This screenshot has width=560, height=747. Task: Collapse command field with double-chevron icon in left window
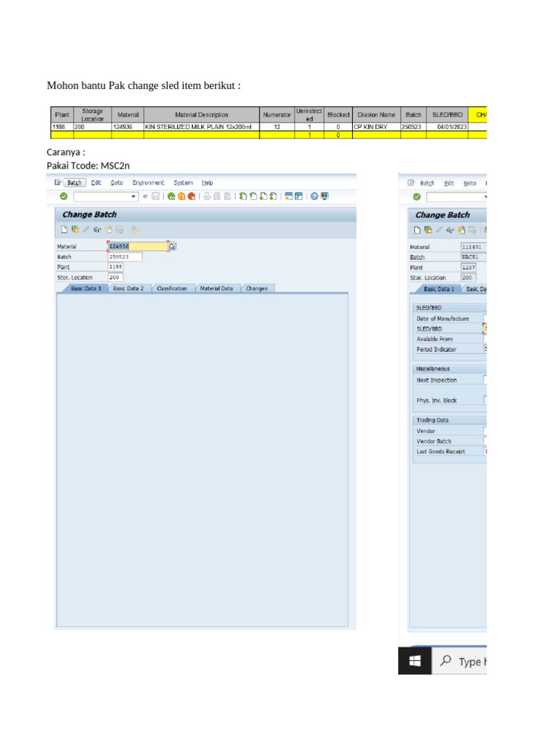tap(145, 196)
